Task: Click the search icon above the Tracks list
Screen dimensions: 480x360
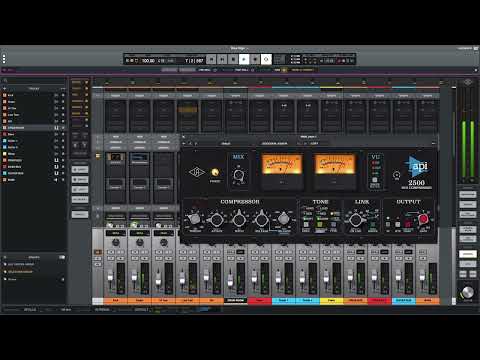Action: (5, 81)
